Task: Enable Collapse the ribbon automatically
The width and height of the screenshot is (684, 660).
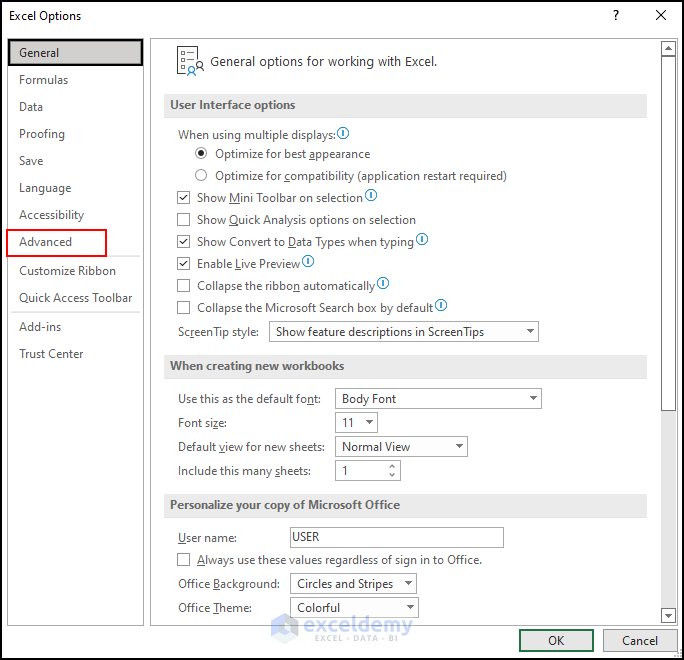Action: pos(183,286)
